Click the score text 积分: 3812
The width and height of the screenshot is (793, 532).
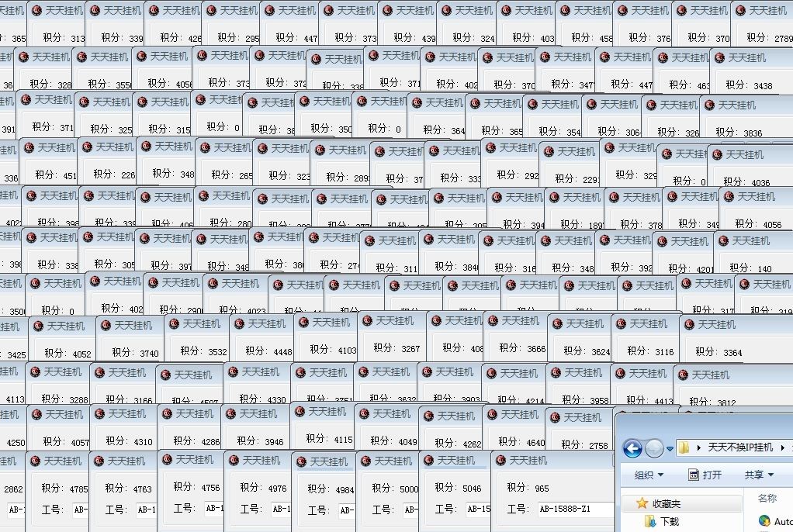pyautogui.click(x=713, y=402)
